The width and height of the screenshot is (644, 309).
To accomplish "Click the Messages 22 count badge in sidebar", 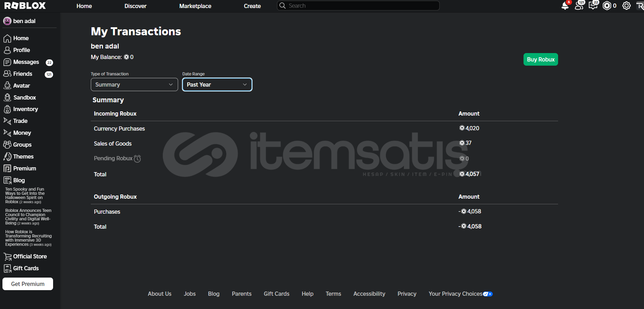I will [x=49, y=62].
